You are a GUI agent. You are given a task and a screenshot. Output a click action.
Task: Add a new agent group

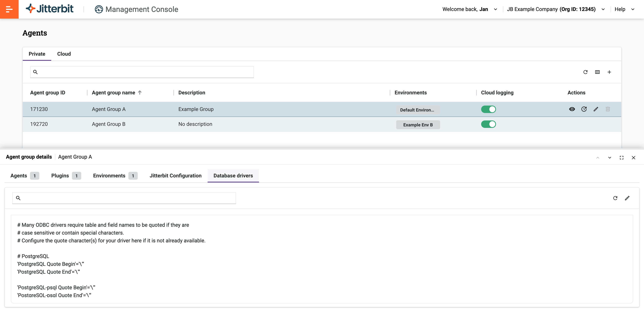pos(609,72)
